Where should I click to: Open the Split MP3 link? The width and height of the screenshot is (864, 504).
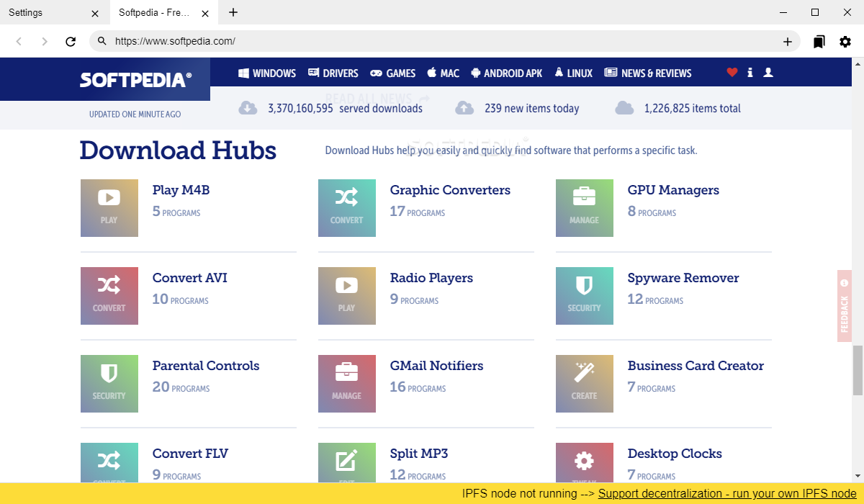[419, 454]
